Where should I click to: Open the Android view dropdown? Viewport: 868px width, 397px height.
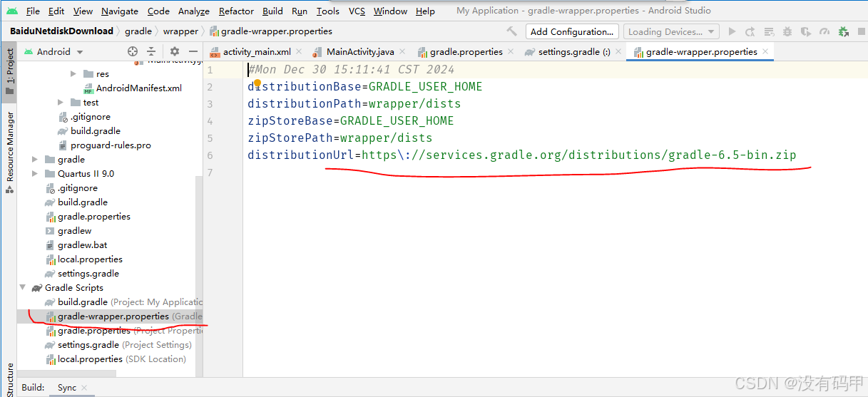point(54,51)
